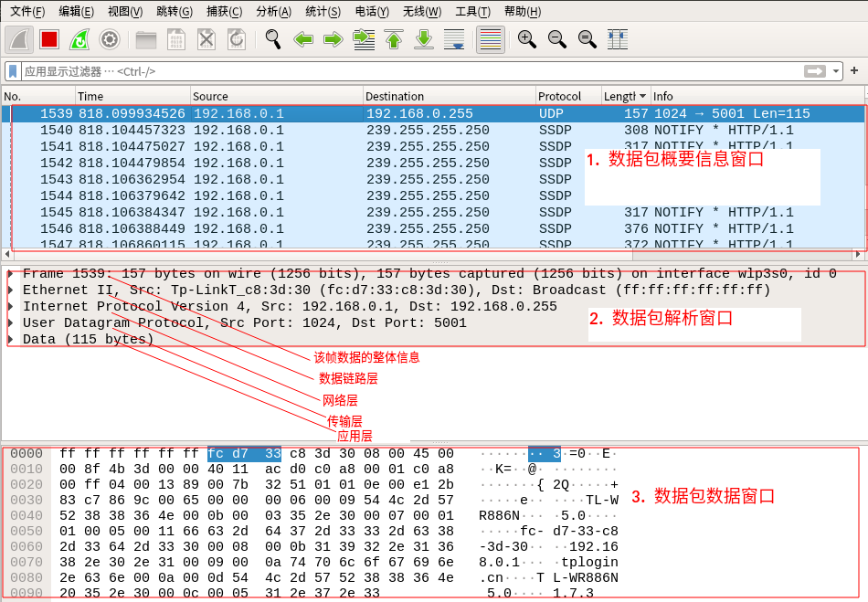Sort by the No. column header

pyautogui.click(x=37, y=96)
